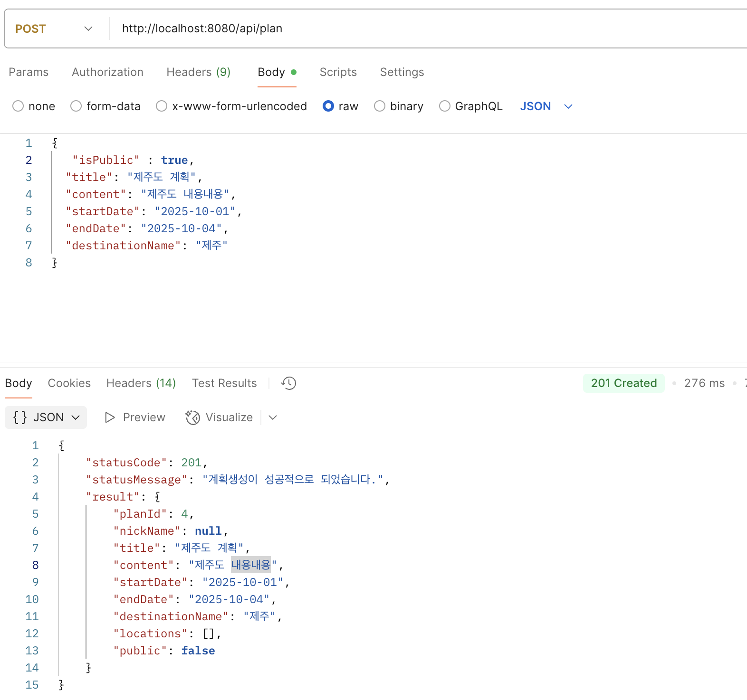
Task: Click the Preview play icon
Action: 110,417
